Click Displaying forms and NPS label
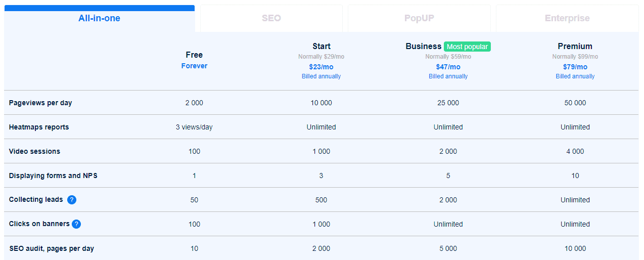 click(x=53, y=176)
